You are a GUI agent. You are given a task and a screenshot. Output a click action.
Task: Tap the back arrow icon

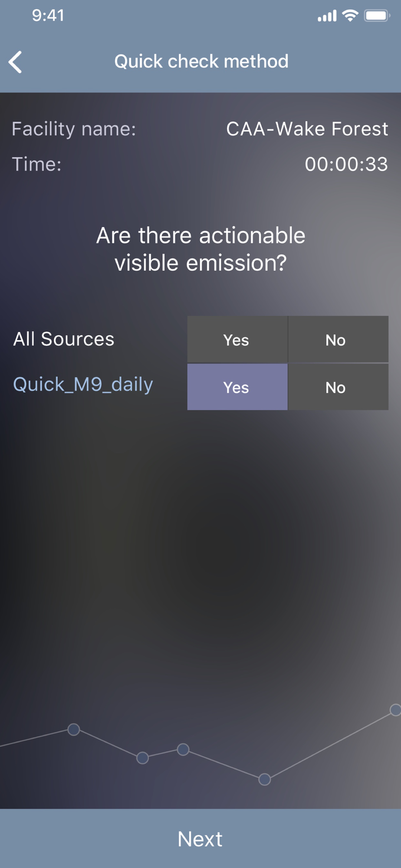pyautogui.click(x=16, y=62)
